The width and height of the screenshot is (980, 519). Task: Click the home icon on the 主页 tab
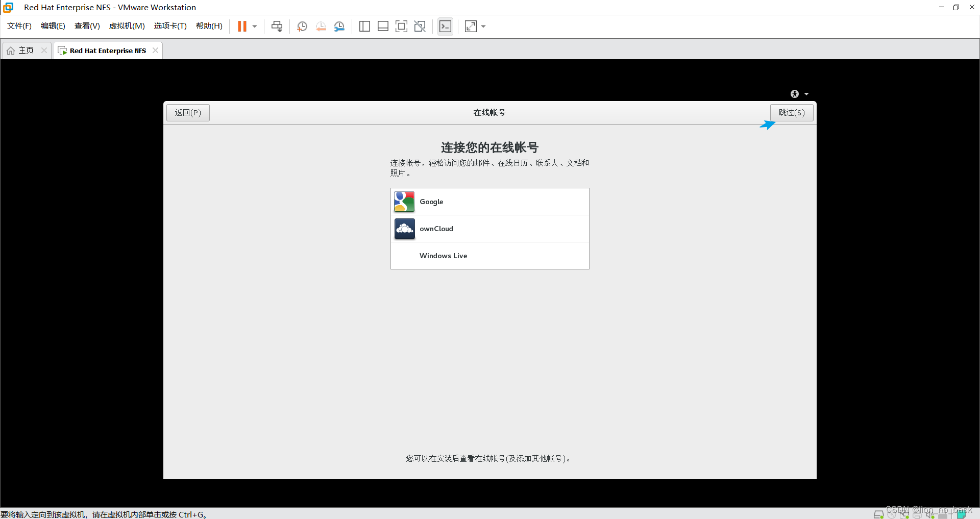(11, 51)
